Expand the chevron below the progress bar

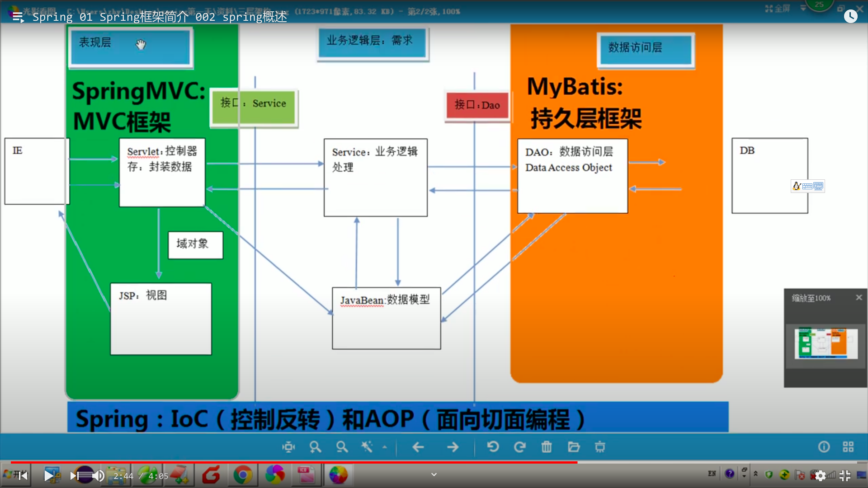(x=434, y=474)
